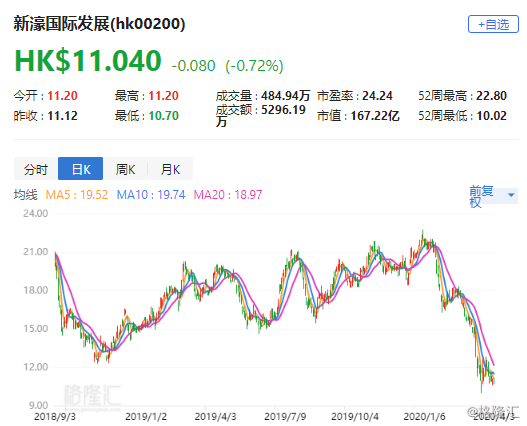Click the 今开 value 11.20
The height and width of the screenshot is (426, 527).
[x=63, y=96]
